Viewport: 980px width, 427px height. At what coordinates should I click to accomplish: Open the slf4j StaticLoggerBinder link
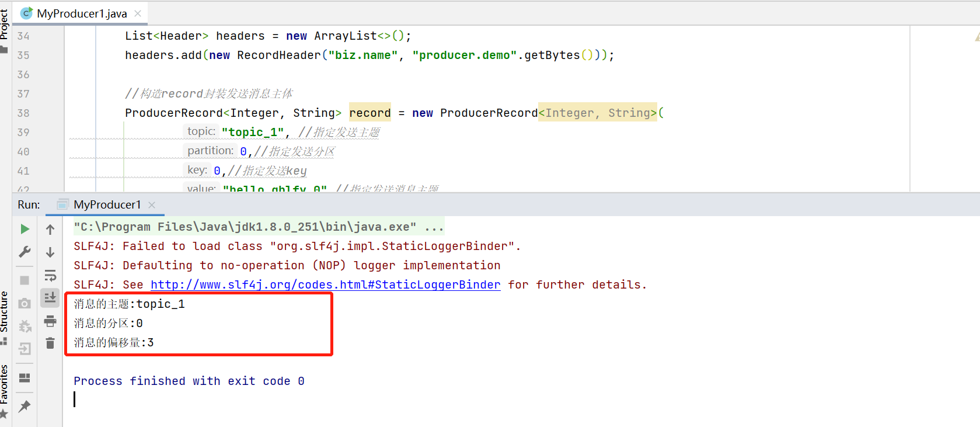pos(326,284)
